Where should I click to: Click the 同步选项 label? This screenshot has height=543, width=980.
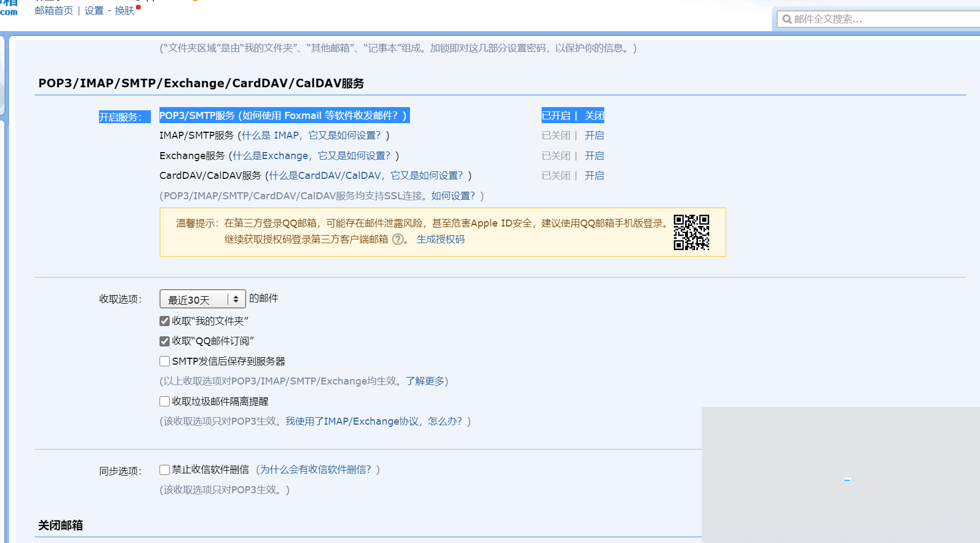point(120,471)
